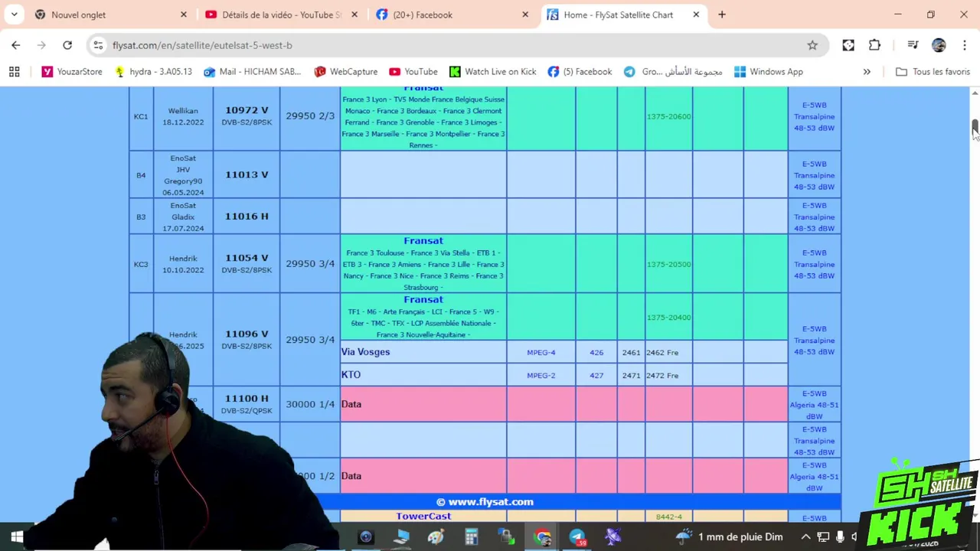Close the FlySat Satellite Chart tab
Screen dimensions: 980x551
click(x=696, y=15)
